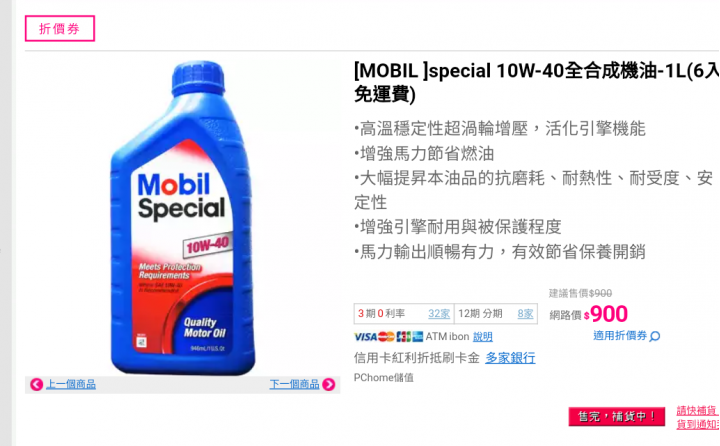
Task: Click the VISA card icon
Action: pos(366,337)
